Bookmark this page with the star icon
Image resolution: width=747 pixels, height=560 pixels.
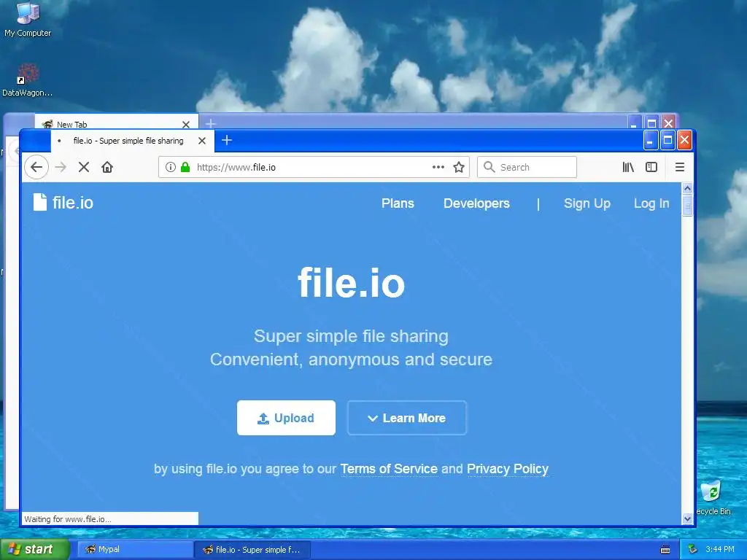coord(459,167)
